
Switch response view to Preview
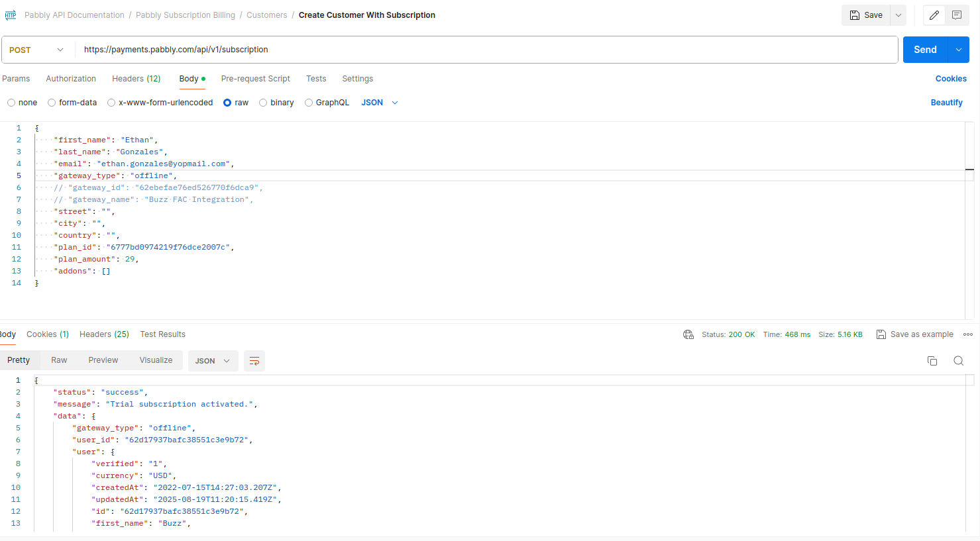(x=103, y=360)
